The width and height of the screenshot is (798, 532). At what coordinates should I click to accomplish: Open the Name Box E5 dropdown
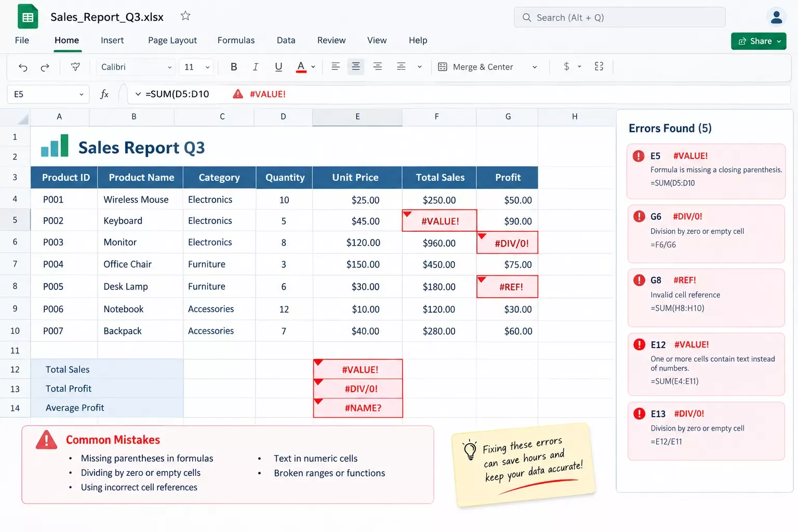coord(81,95)
